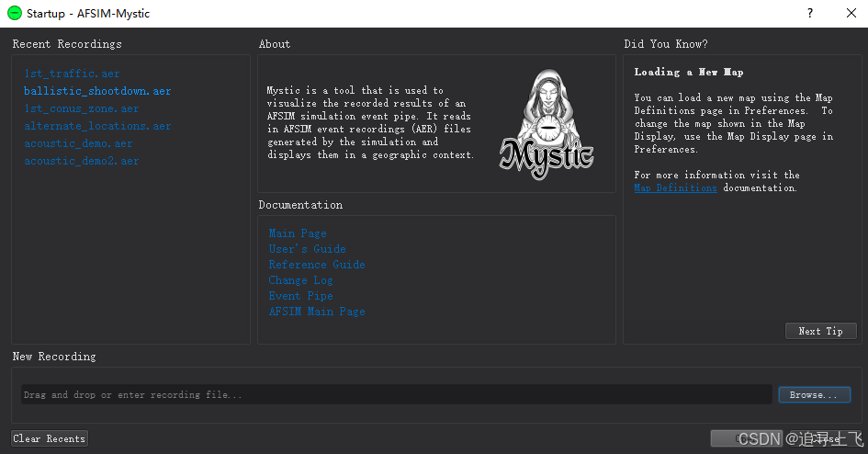Click the 'About' section label
The width and height of the screenshot is (868, 454).
[x=275, y=44]
